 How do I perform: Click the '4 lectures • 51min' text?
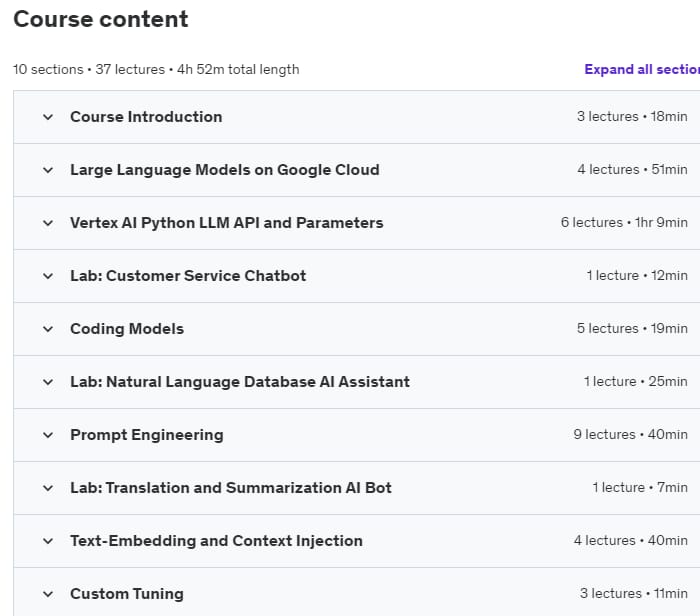coord(632,170)
